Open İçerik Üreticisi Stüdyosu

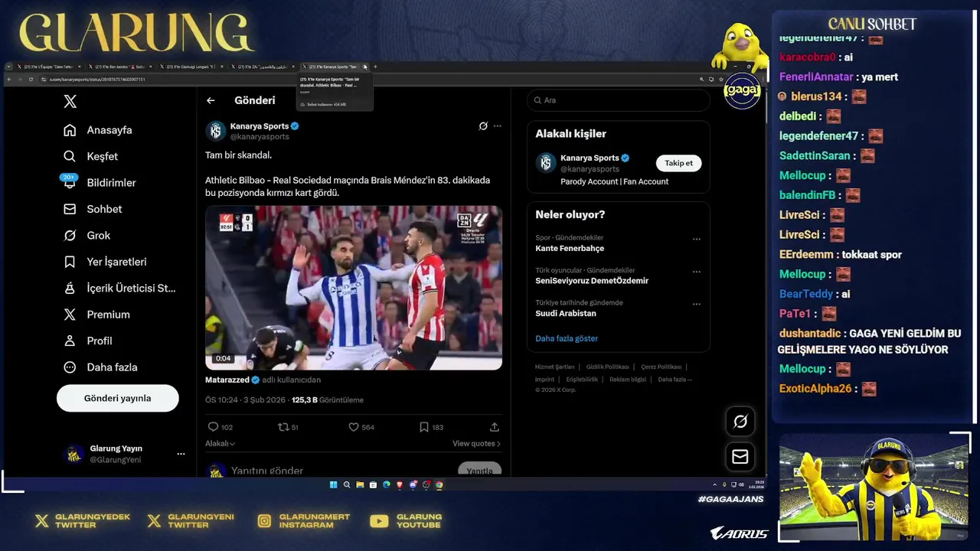coord(119,289)
